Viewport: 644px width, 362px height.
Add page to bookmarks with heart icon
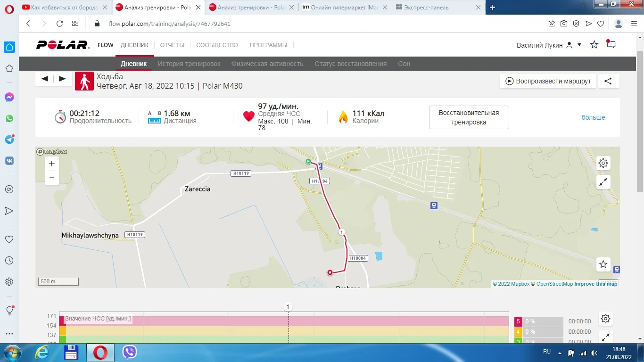tap(601, 24)
